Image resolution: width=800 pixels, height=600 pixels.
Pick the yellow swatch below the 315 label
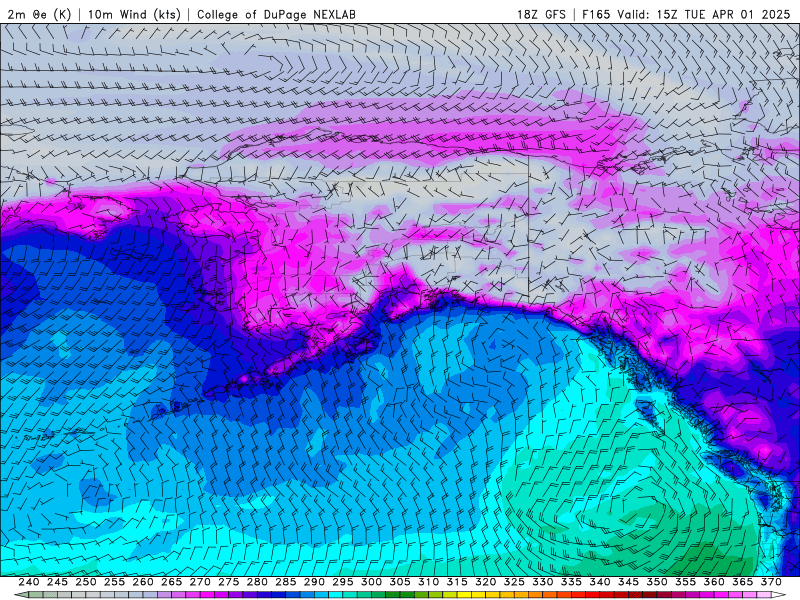click(x=463, y=595)
